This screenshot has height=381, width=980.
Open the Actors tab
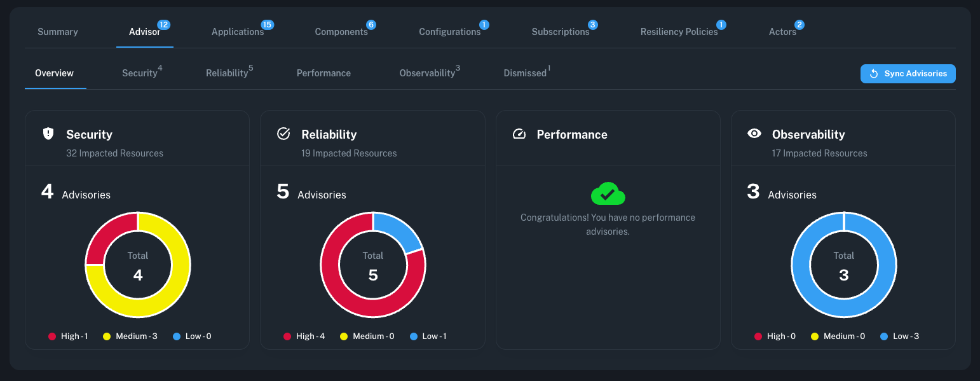[x=782, y=32]
